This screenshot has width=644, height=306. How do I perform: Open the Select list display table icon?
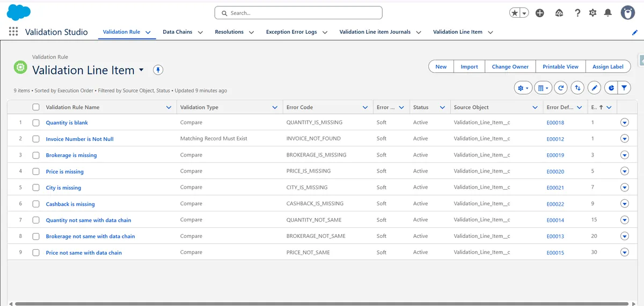tap(543, 88)
